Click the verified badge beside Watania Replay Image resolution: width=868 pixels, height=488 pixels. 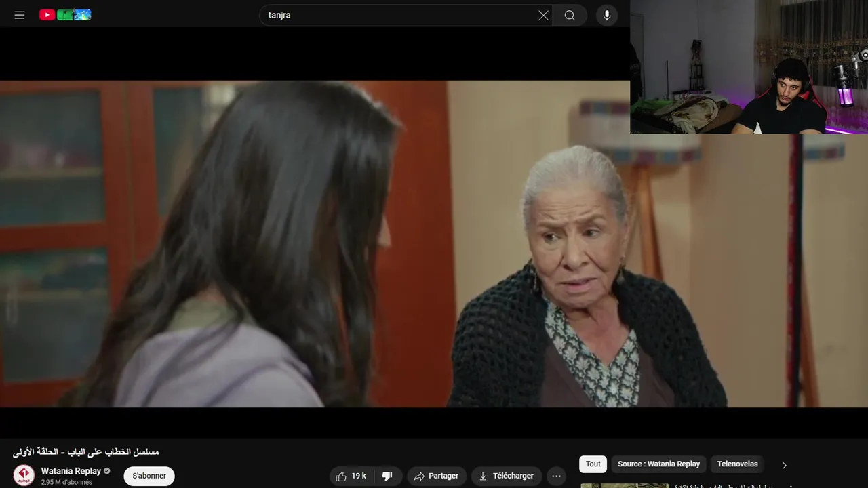[107, 471]
